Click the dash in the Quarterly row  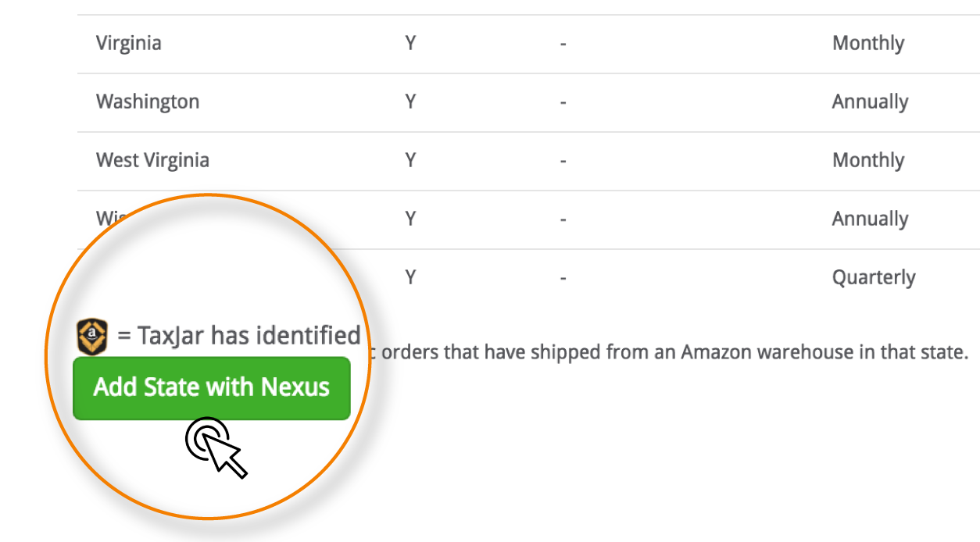click(x=563, y=278)
